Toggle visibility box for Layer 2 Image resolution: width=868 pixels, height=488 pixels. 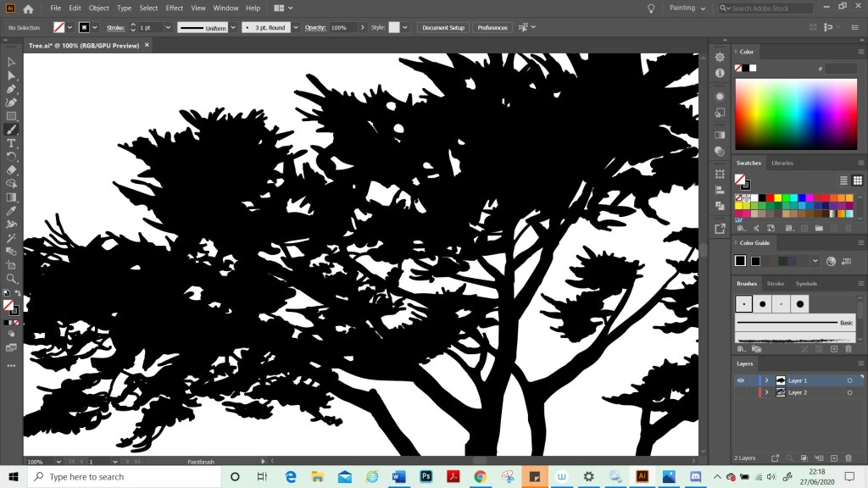740,393
